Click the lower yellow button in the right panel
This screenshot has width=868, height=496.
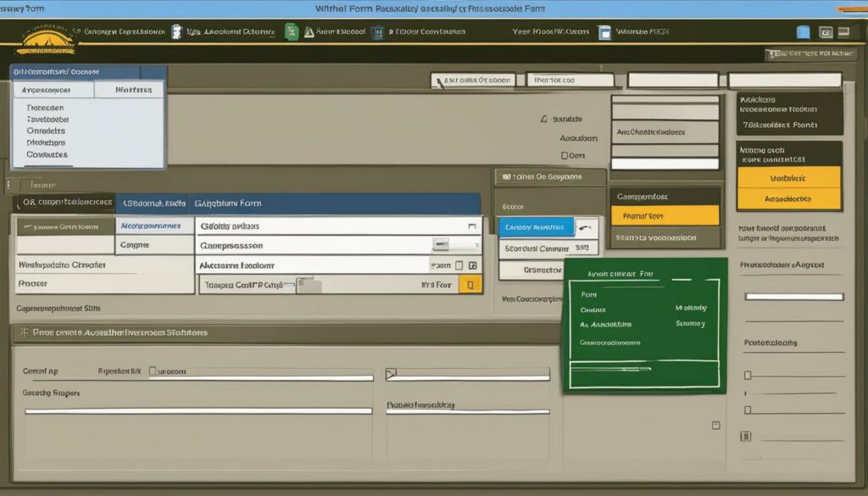tap(789, 198)
